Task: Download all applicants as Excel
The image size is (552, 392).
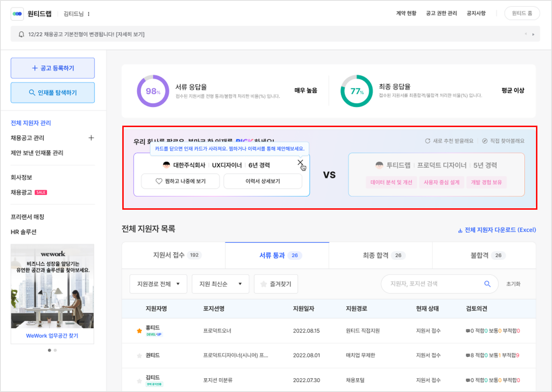Action: 497,230
